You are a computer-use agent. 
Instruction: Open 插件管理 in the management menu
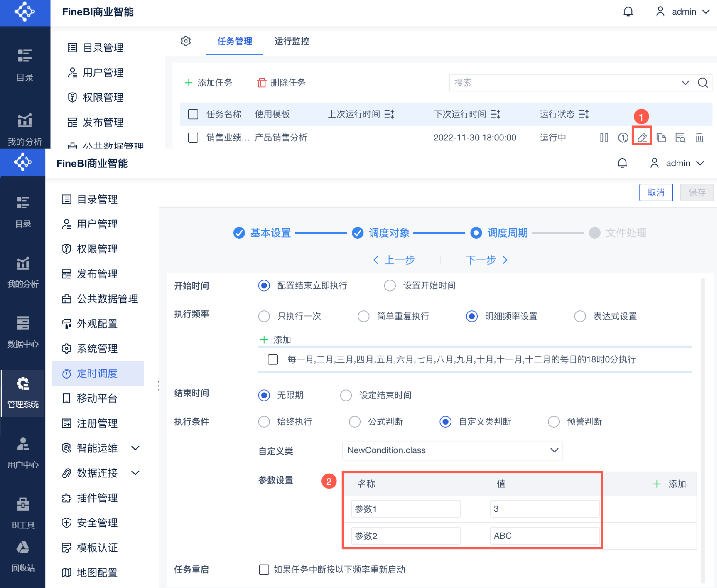pos(97,498)
